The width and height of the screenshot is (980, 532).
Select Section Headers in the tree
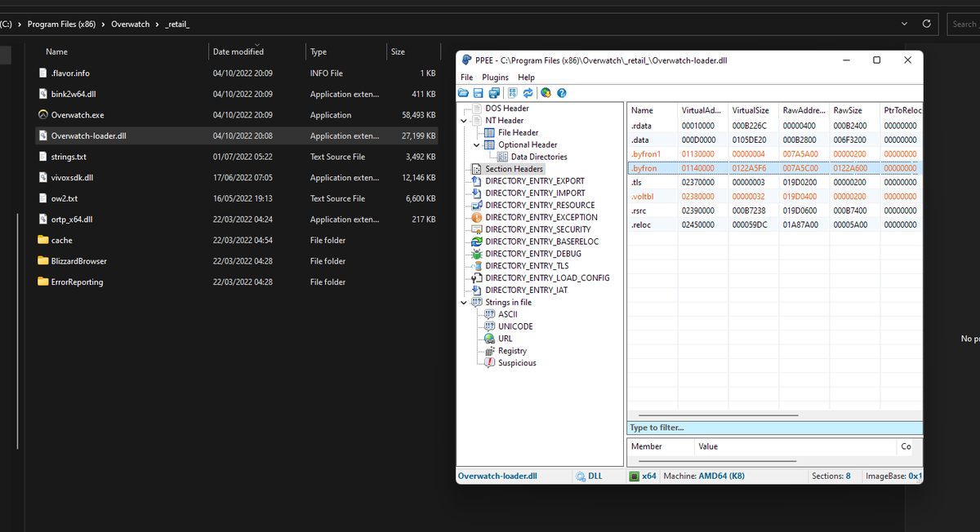[x=514, y=169]
